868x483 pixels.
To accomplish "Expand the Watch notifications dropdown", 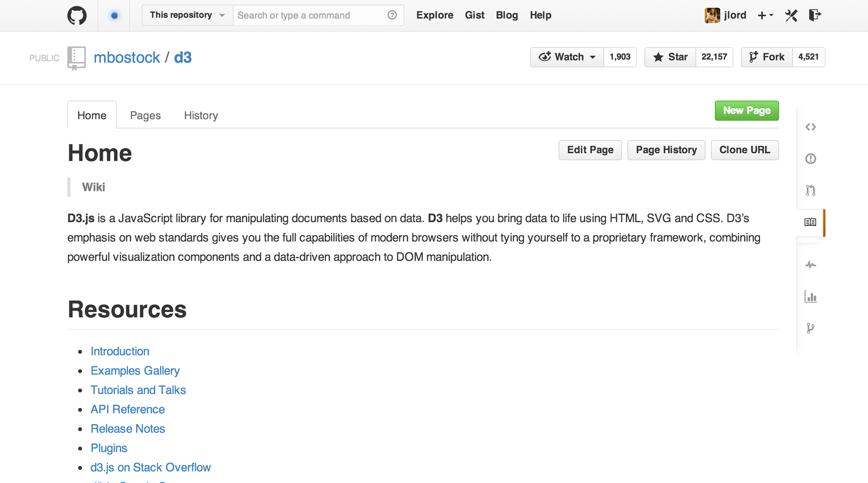I will tap(567, 57).
